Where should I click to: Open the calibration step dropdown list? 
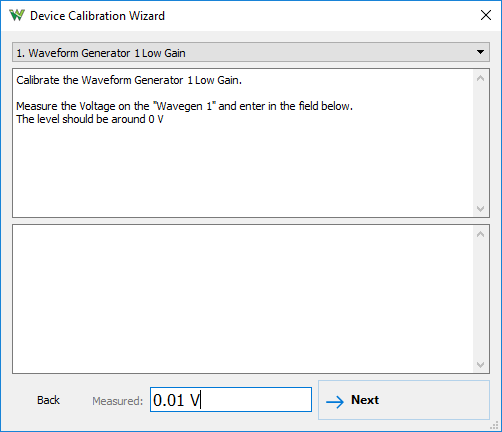click(251, 52)
